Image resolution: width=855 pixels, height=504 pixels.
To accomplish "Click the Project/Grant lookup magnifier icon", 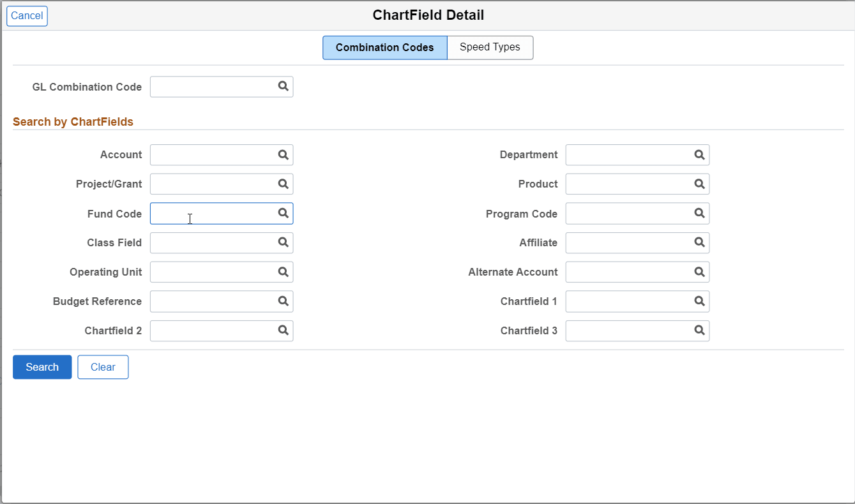I will point(284,184).
